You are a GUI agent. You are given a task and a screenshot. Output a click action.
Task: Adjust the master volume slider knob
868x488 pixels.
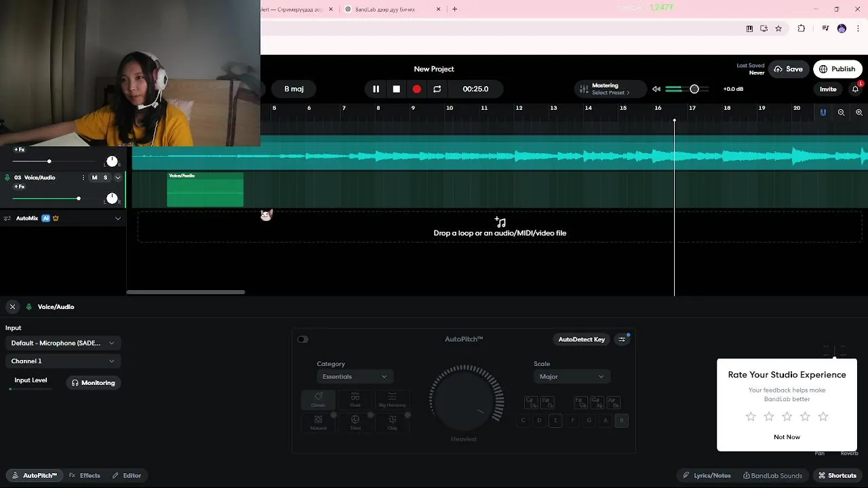tap(694, 89)
